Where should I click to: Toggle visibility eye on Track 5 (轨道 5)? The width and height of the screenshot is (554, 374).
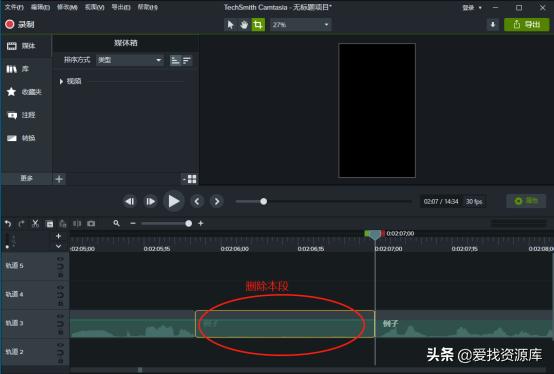[60, 260]
